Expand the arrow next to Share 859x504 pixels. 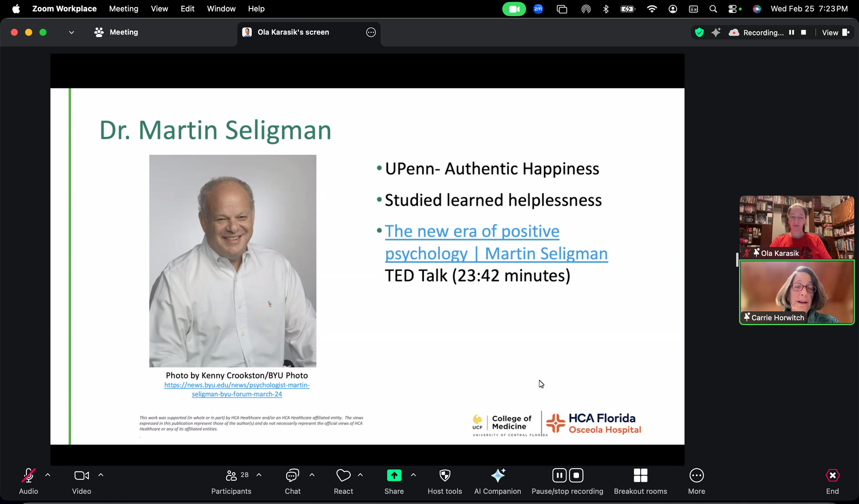coord(413,475)
